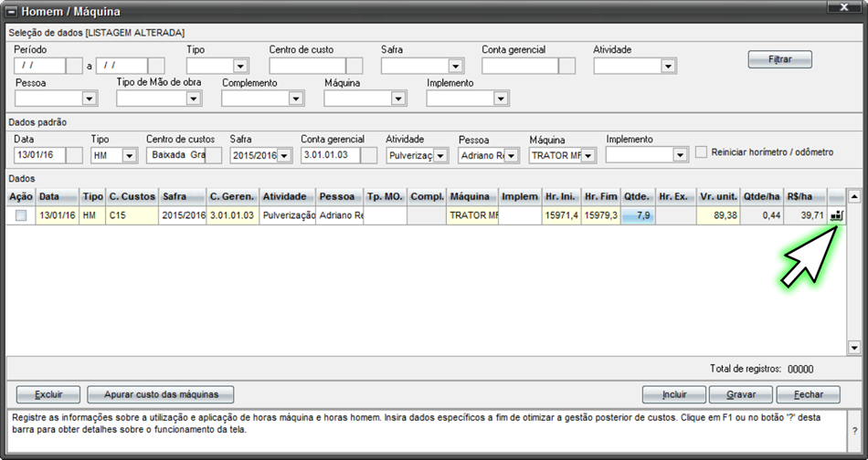Click the machine icon at end of data row
This screenshot has width=868, height=460.
tap(836, 215)
